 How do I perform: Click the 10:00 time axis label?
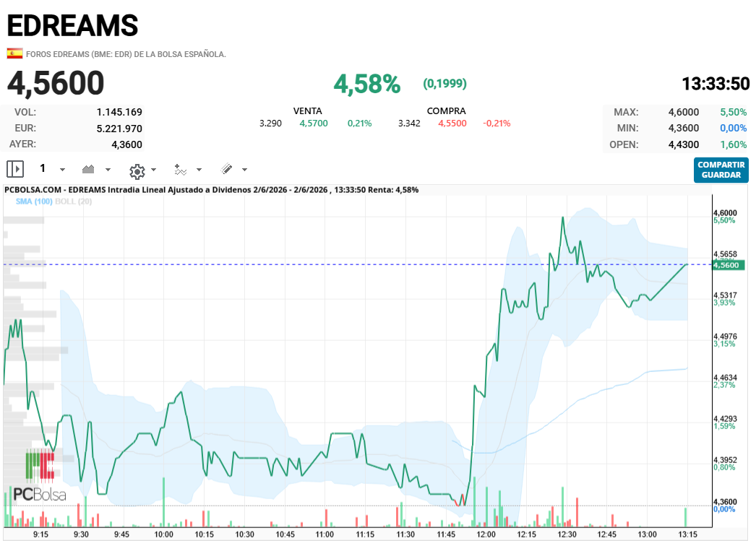[163, 534]
